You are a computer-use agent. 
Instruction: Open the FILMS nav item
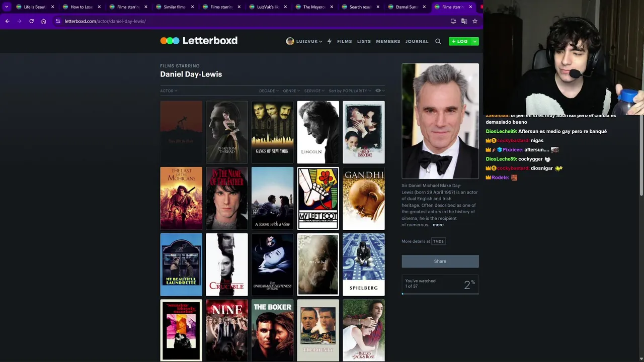coord(345,41)
